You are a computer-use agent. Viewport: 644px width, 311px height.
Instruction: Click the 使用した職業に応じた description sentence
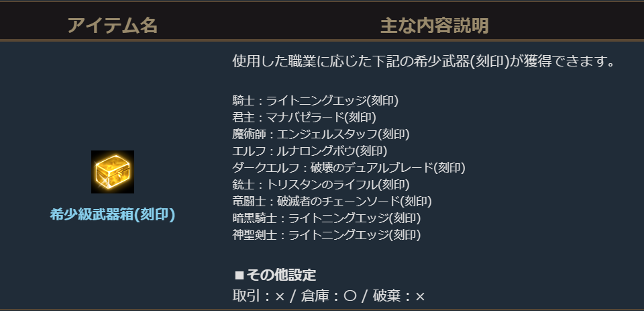tap(424, 62)
